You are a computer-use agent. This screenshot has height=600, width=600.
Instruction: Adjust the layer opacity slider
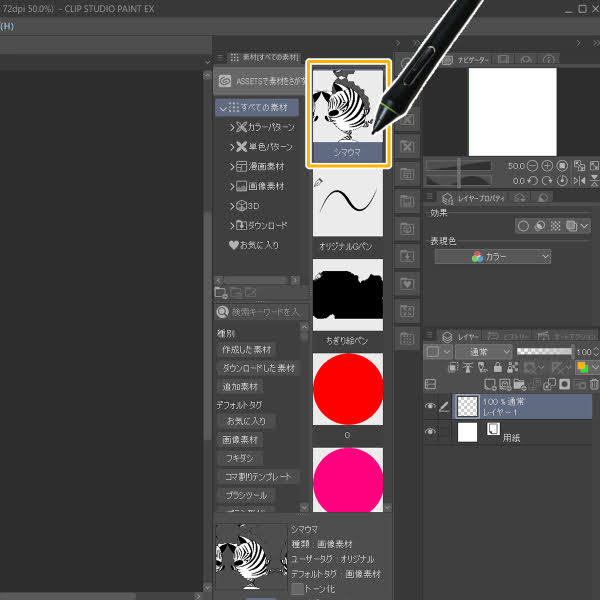[x=545, y=352]
